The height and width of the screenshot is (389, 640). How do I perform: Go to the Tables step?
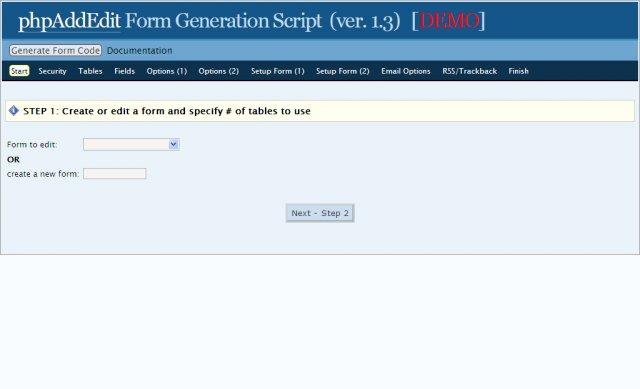90,71
